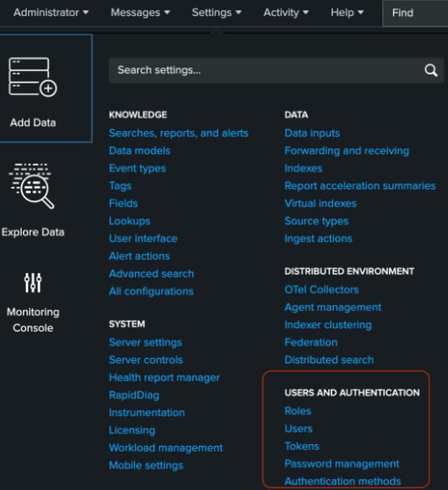
Task: Open Monitoring Console sliders icon
Action: [x=32, y=282]
